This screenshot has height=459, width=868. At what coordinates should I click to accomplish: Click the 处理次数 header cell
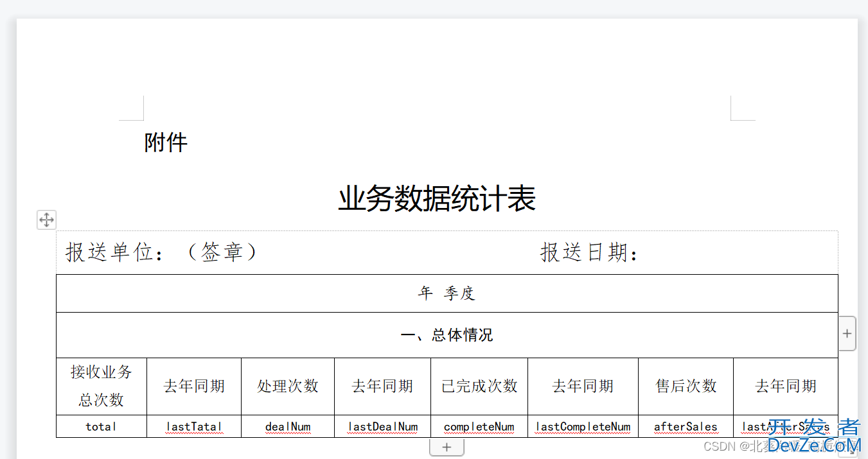[288, 386]
